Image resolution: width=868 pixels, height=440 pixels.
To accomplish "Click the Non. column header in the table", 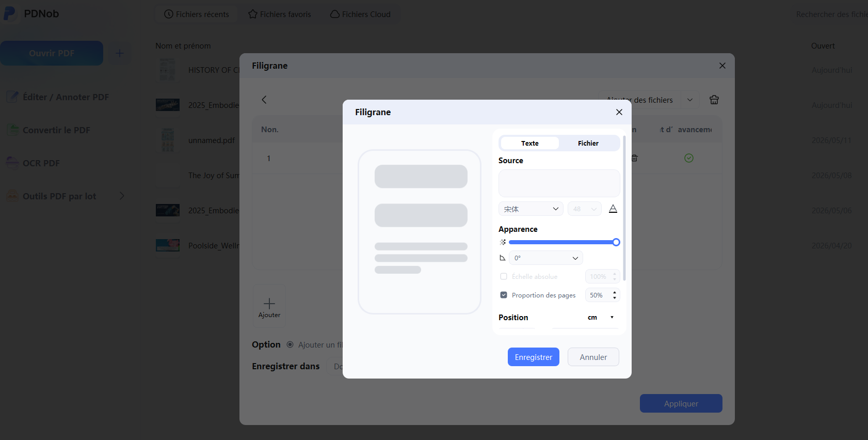I will coord(269,129).
